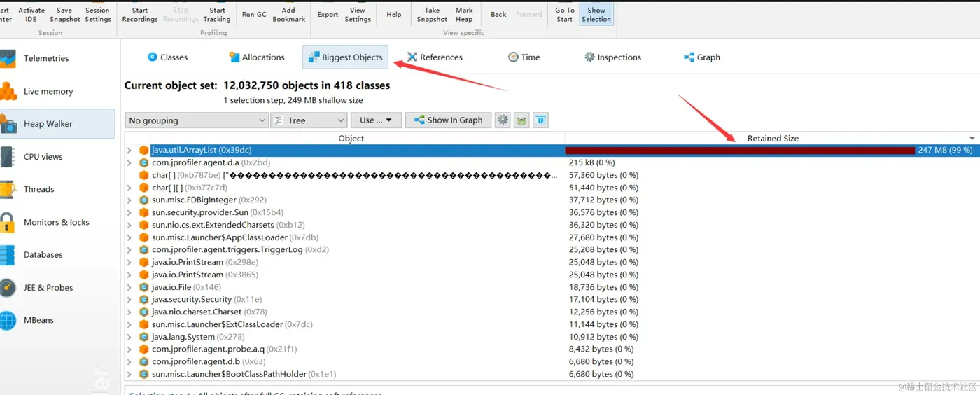Click the view settings gear icon

click(x=503, y=120)
